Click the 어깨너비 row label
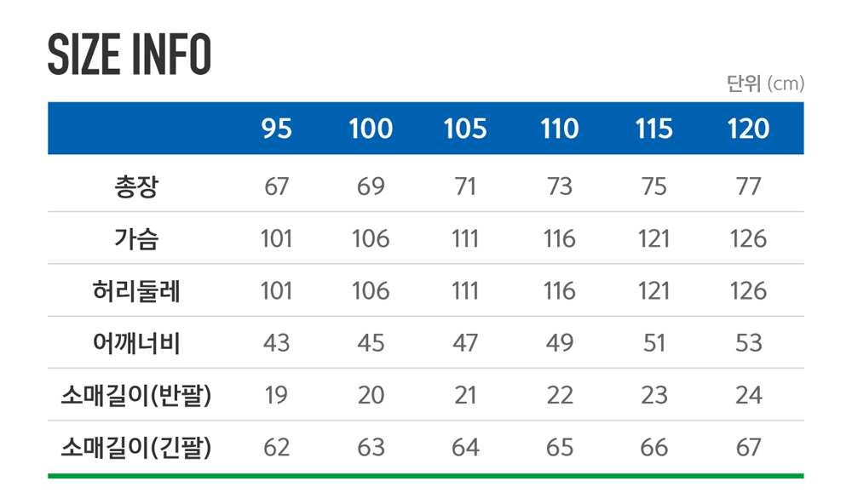This screenshot has width=852, height=504. [135, 343]
